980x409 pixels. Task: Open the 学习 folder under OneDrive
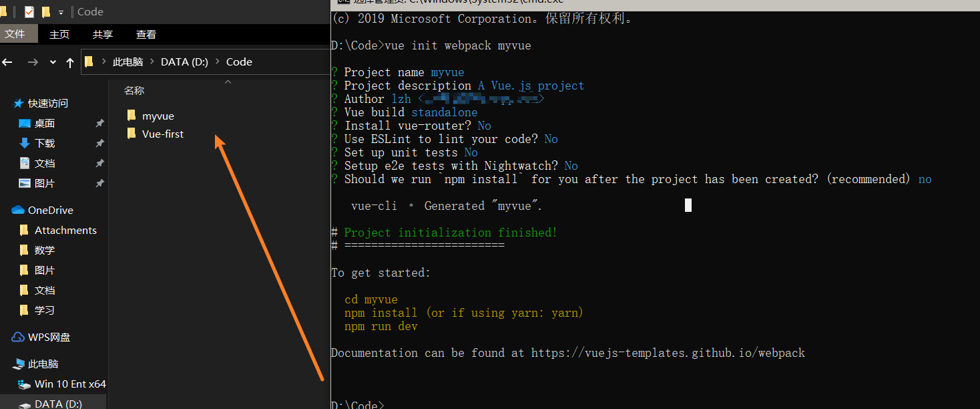click(x=45, y=310)
